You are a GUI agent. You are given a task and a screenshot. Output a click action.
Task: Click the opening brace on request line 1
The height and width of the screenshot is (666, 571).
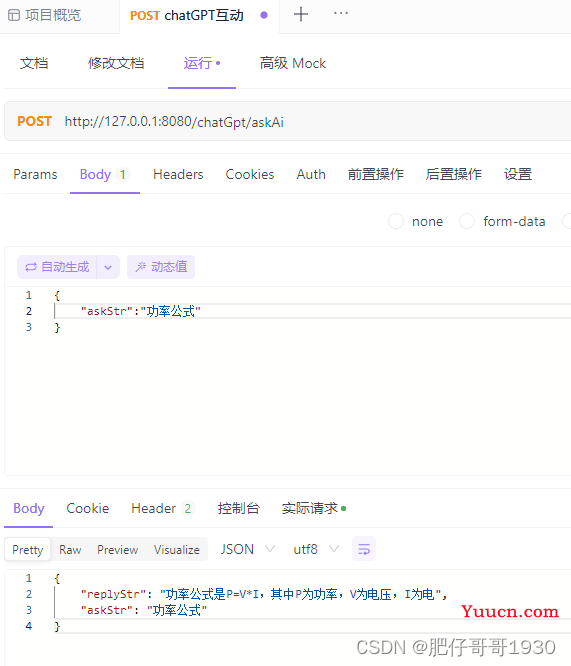[x=57, y=296]
